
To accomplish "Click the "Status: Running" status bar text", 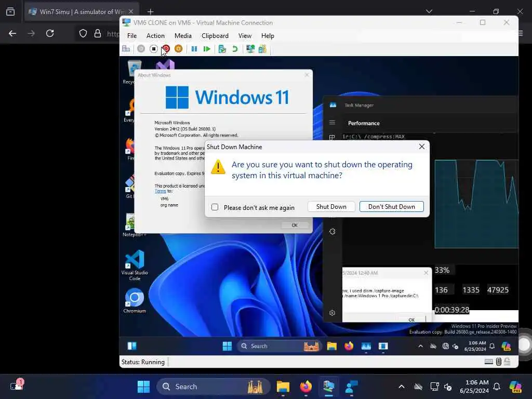I will tap(143, 362).
